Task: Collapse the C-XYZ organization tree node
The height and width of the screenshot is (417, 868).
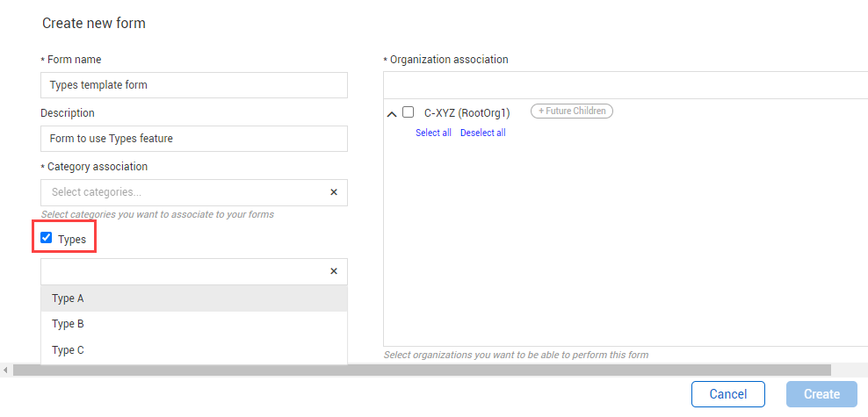Action: (x=392, y=113)
